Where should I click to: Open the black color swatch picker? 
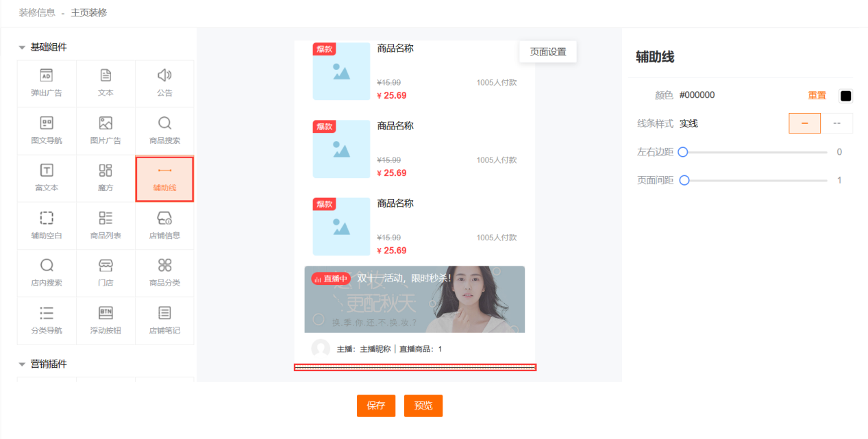point(845,96)
